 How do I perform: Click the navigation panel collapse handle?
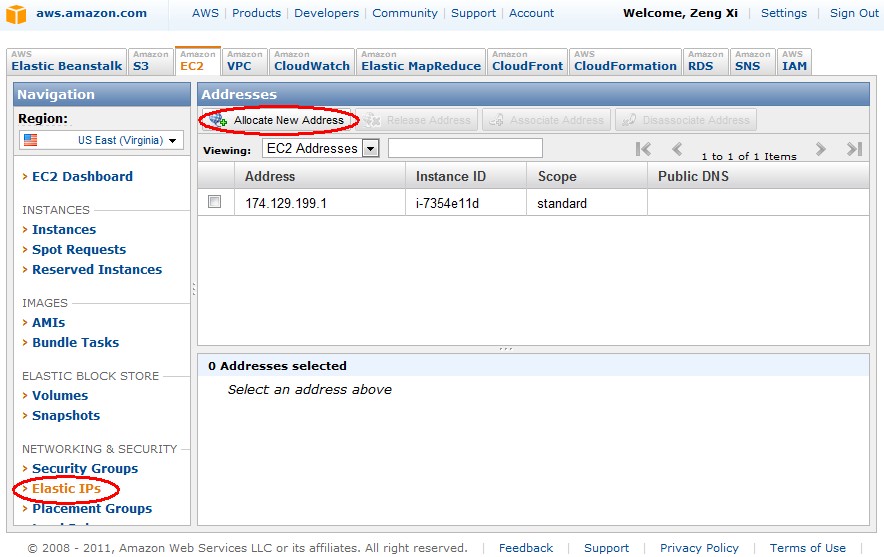194,289
